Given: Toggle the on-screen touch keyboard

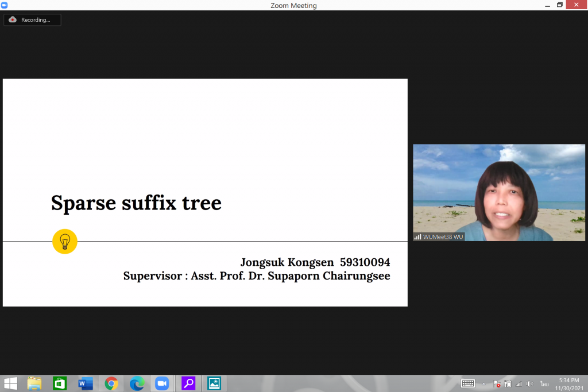Looking at the screenshot, I should pyautogui.click(x=468, y=383).
